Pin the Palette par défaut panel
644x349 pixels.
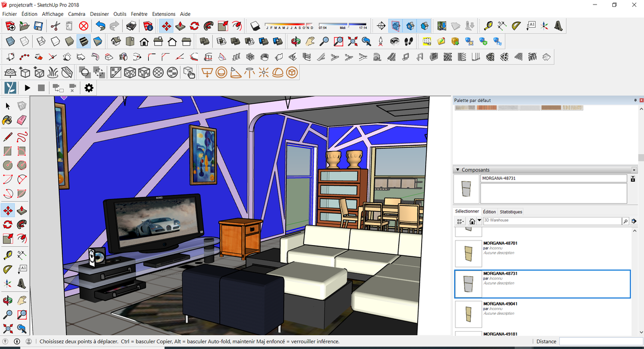635,100
